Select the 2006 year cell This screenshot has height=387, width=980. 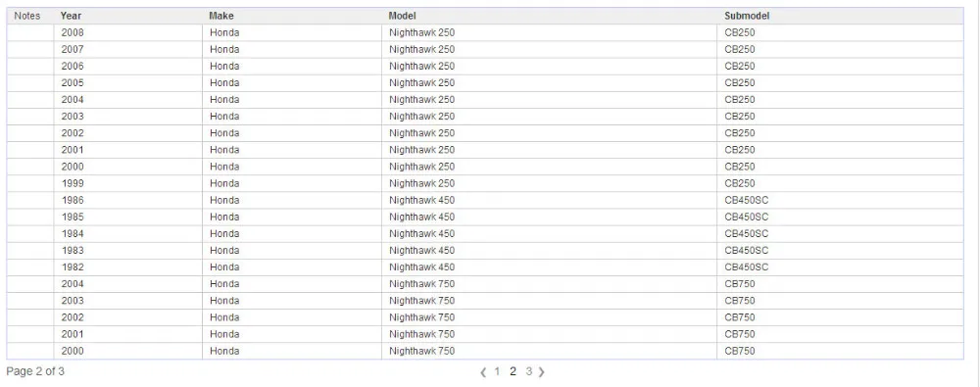[73, 67]
